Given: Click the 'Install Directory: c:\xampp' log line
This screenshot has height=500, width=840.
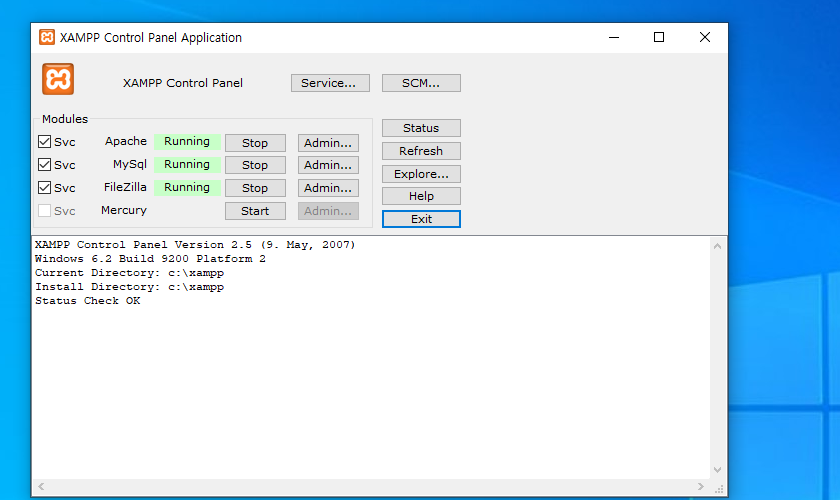Looking at the screenshot, I should 130,287.
